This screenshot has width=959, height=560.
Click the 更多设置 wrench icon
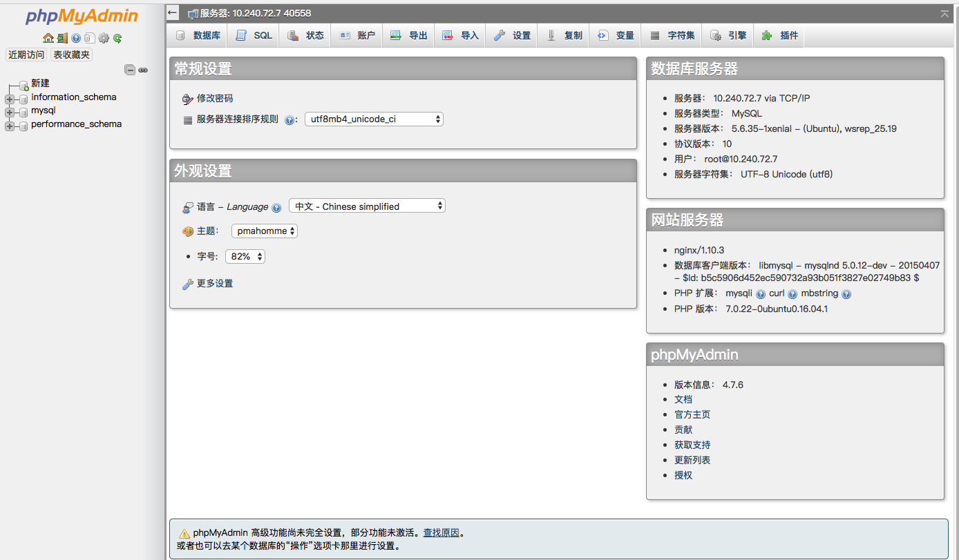click(x=188, y=284)
